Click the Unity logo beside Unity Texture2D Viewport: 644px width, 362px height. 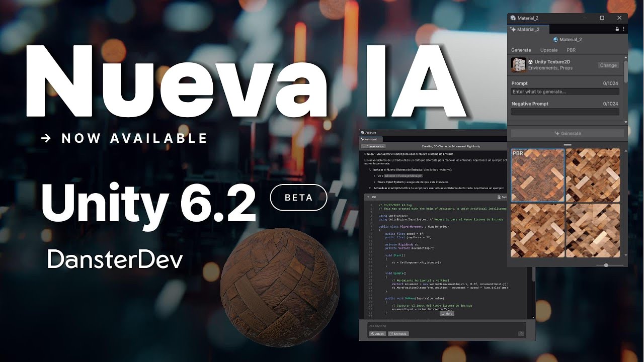[x=530, y=62]
